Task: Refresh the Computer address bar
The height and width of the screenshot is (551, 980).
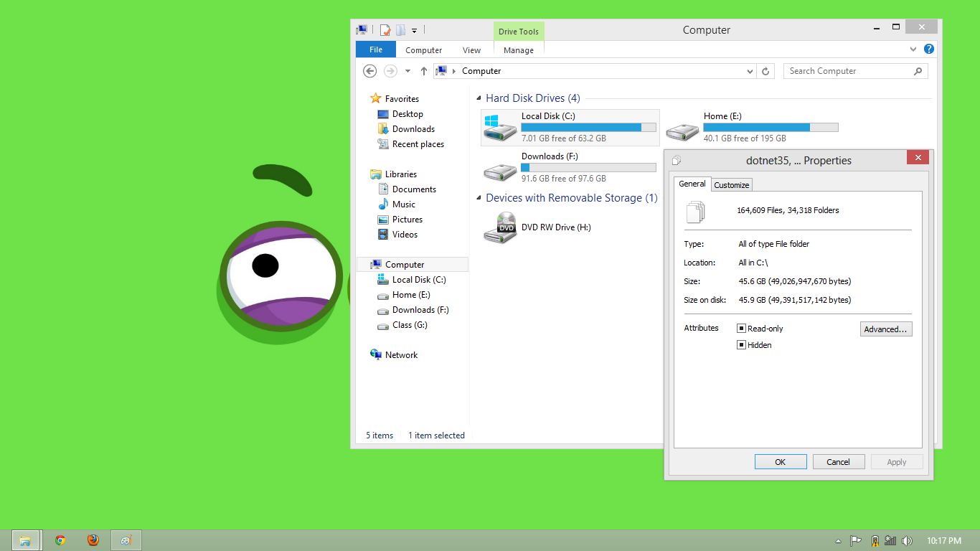Action: click(x=765, y=71)
